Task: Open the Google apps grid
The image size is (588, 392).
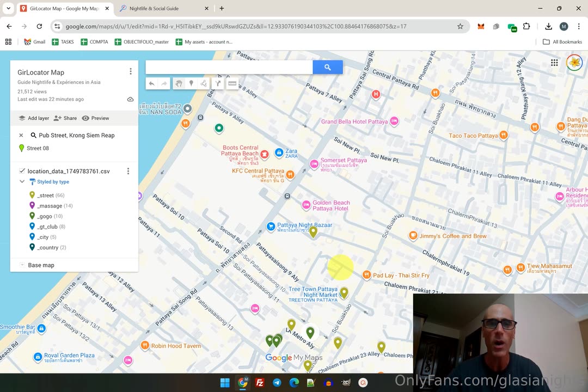Action: tap(554, 63)
